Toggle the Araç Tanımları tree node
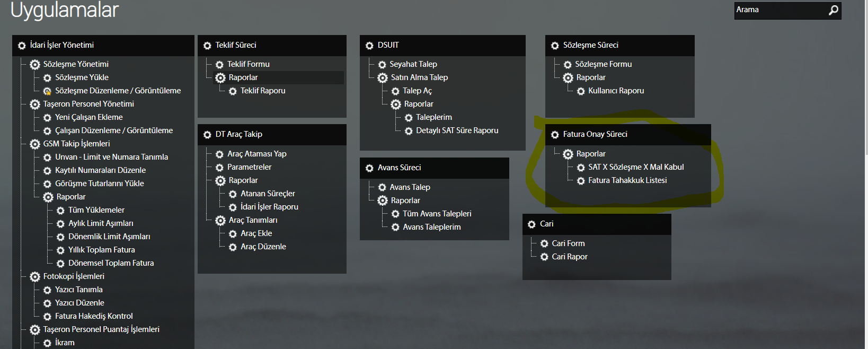Viewport: 868px width, 349px height. tap(220, 221)
